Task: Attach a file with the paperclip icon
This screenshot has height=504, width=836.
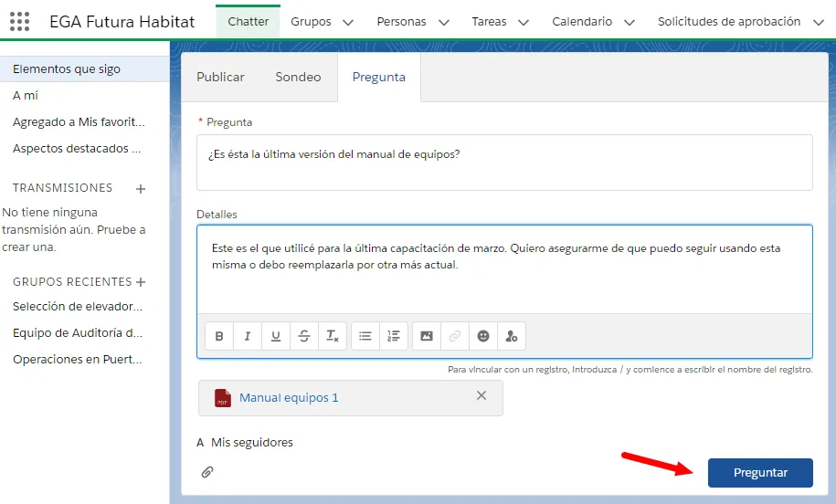Action: click(x=207, y=472)
